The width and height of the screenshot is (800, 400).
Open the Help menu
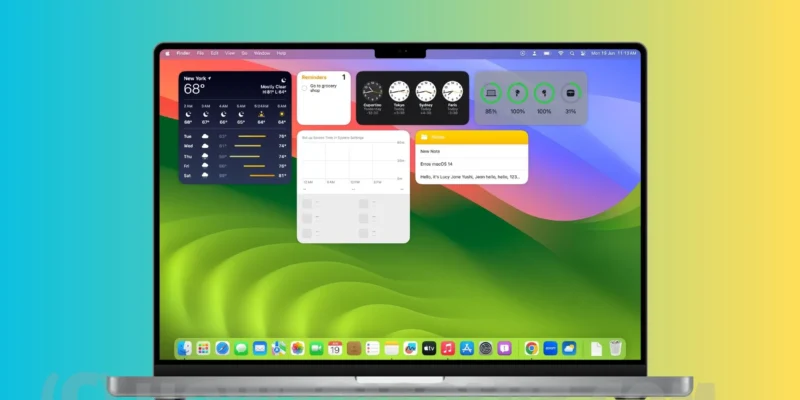tap(281, 53)
